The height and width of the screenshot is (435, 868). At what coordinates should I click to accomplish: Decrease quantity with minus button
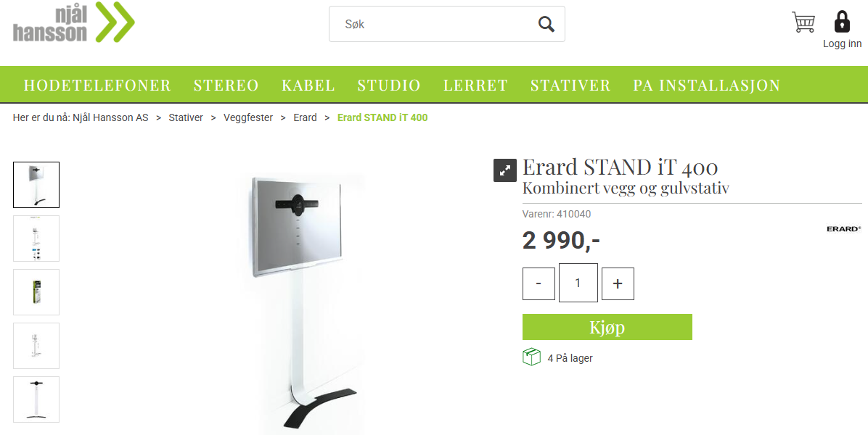pos(539,283)
